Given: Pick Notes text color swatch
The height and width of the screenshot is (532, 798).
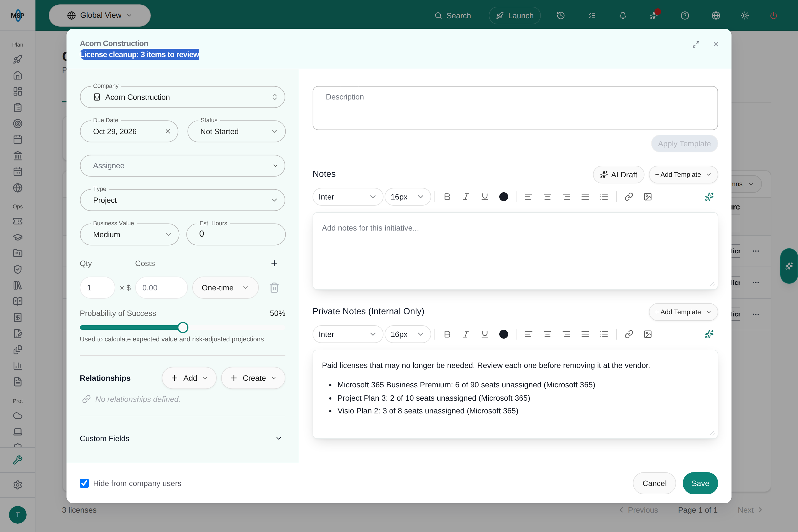Looking at the screenshot, I should tap(503, 197).
